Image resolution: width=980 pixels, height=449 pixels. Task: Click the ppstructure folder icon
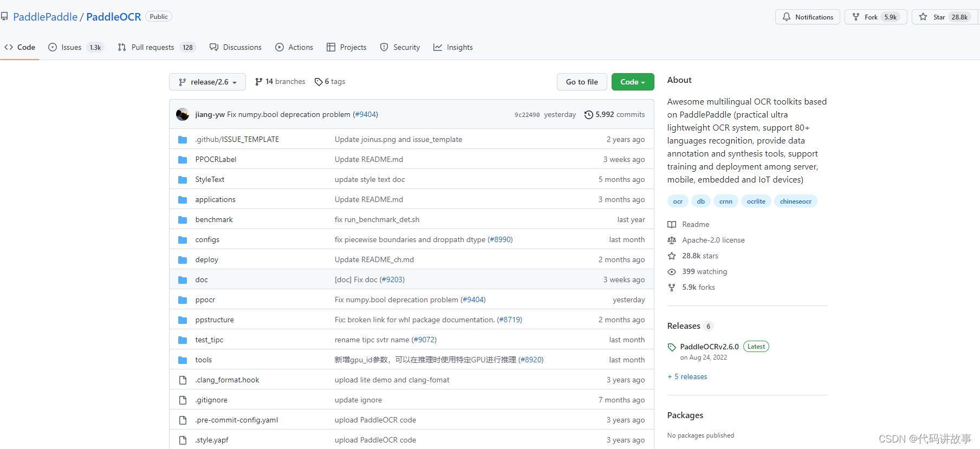[x=183, y=320]
